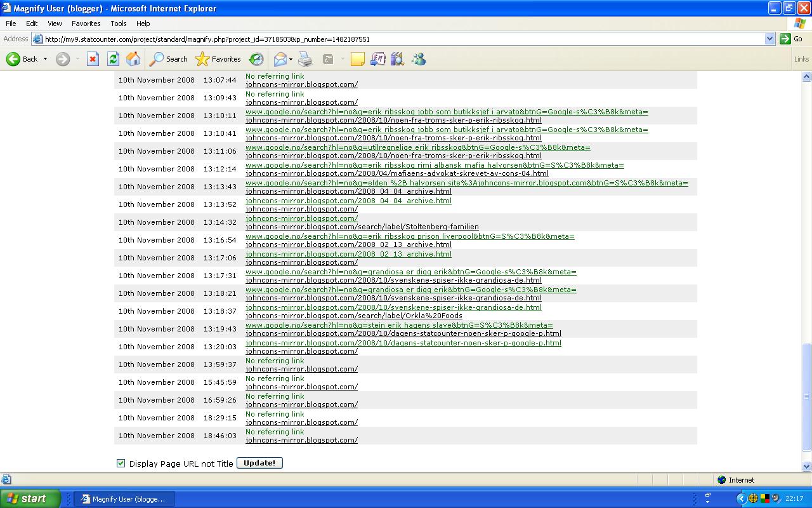Image resolution: width=812 pixels, height=508 pixels.
Task: Refresh the current page
Action: point(113,59)
